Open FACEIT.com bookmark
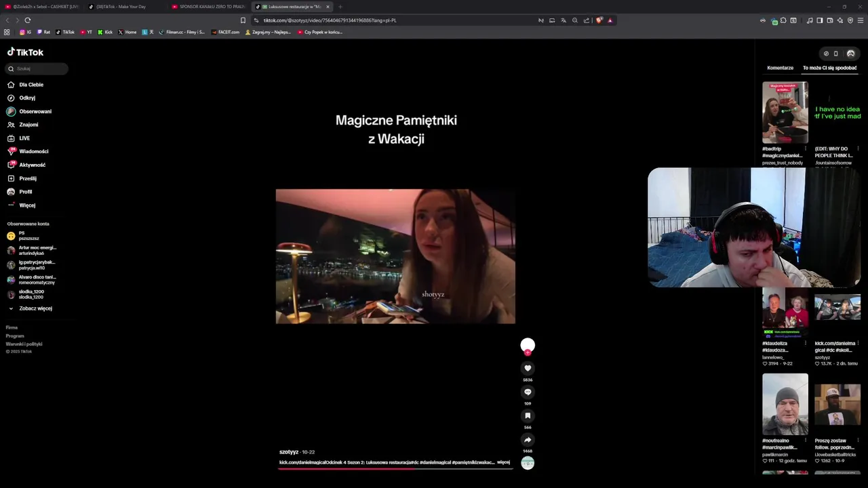Viewport: 868px width, 488px height. 225,32
